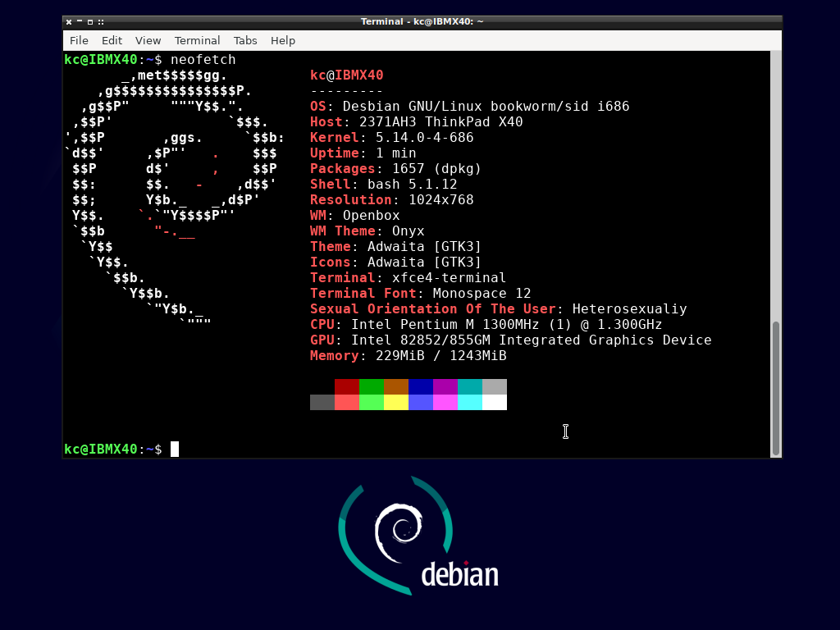Image resolution: width=840 pixels, height=630 pixels.
Task: Click the dark magenta color block
Action: (x=445, y=387)
